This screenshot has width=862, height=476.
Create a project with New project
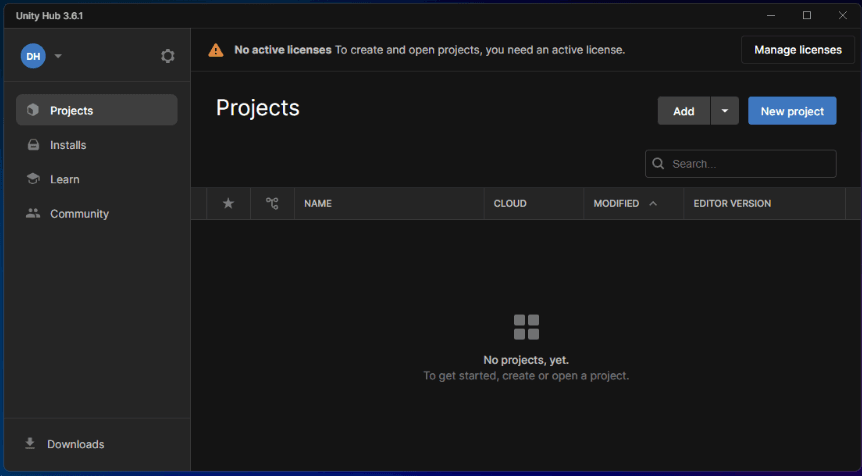pyautogui.click(x=792, y=111)
